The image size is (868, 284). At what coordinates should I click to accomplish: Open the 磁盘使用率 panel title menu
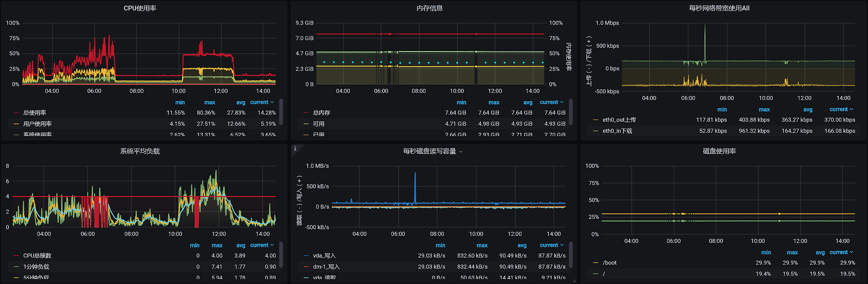pos(719,151)
